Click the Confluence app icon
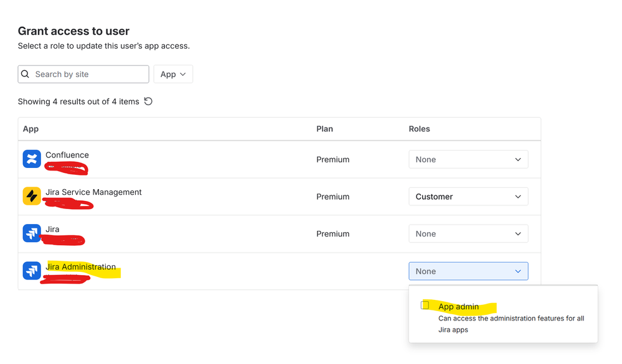The height and width of the screenshot is (364, 622). (x=32, y=159)
